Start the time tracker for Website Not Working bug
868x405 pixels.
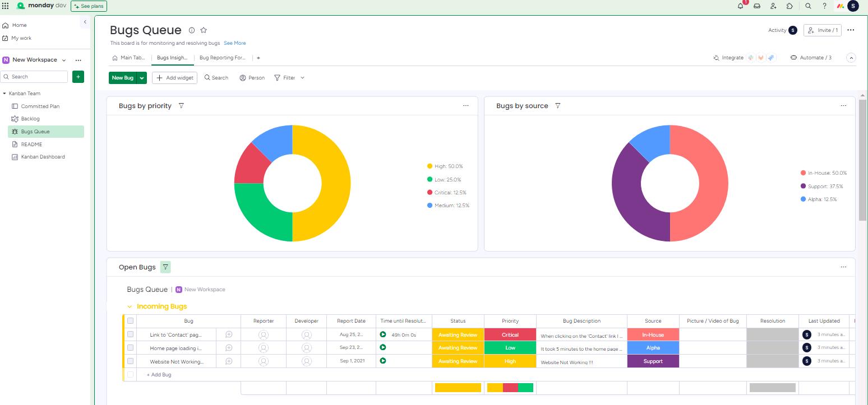point(383,361)
